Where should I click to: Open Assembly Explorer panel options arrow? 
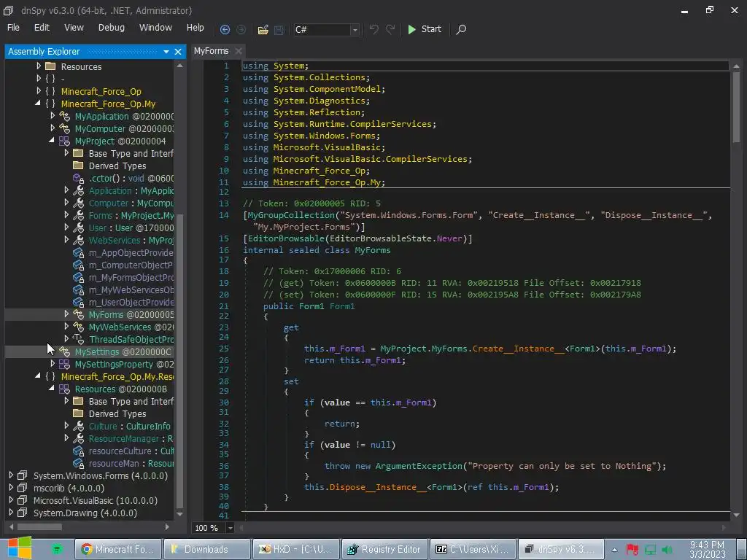click(166, 52)
